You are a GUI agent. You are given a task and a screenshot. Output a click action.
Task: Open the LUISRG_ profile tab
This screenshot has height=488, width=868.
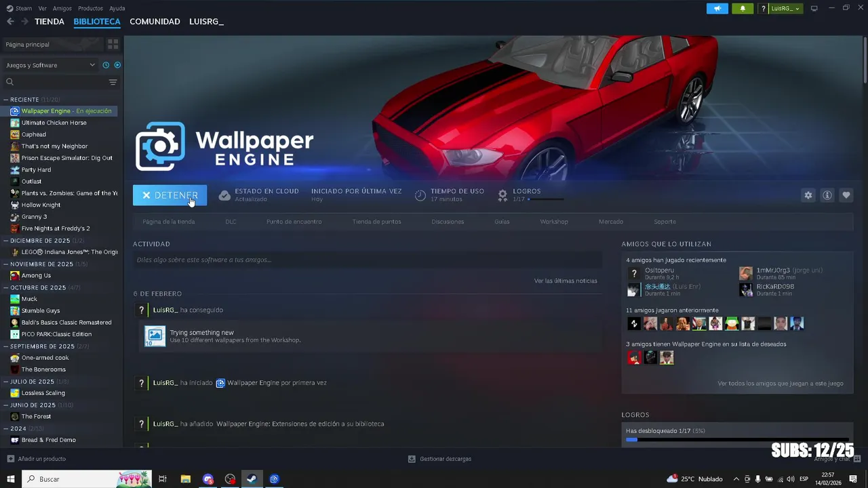click(206, 22)
